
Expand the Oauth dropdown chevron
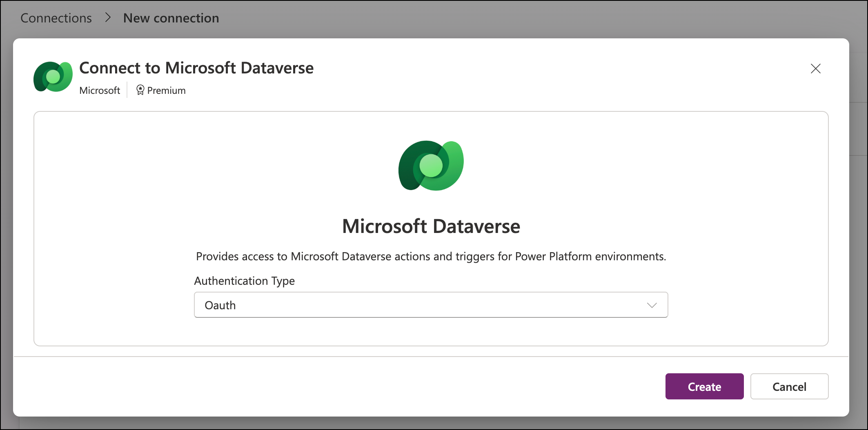[652, 305]
